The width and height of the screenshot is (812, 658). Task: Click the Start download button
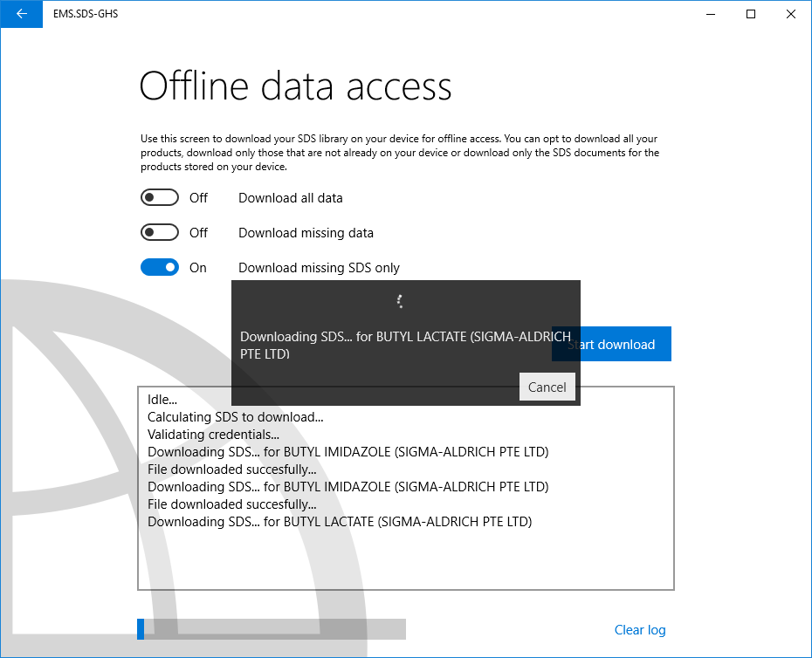point(625,344)
